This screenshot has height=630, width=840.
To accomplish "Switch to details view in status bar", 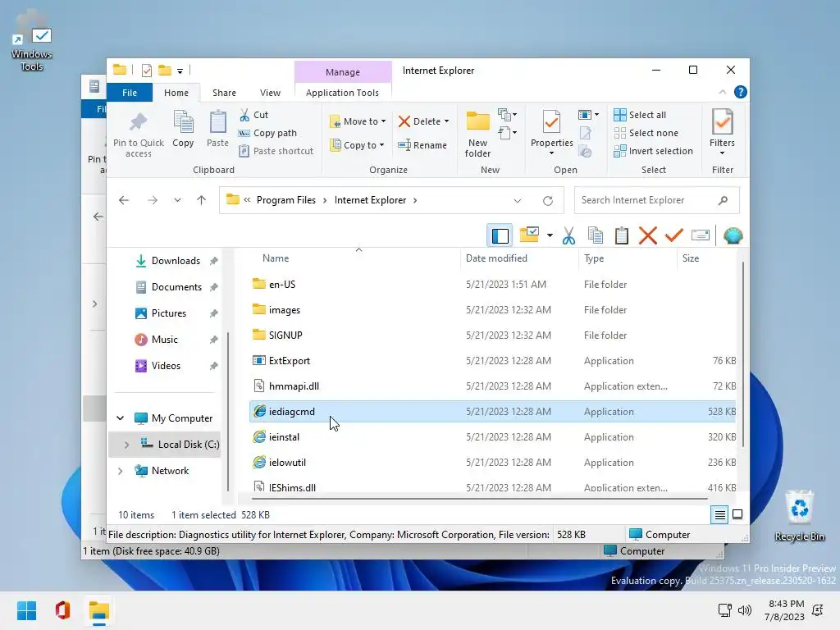I will pos(719,515).
